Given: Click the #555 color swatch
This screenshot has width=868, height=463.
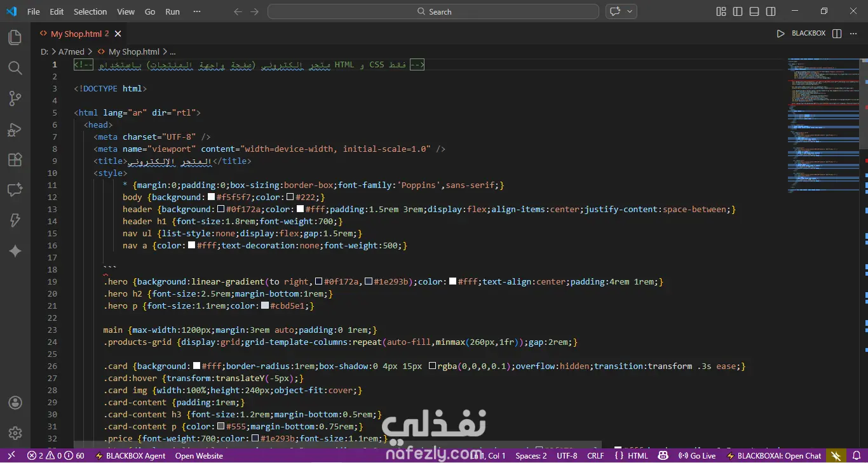Looking at the screenshot, I should coord(221,426).
